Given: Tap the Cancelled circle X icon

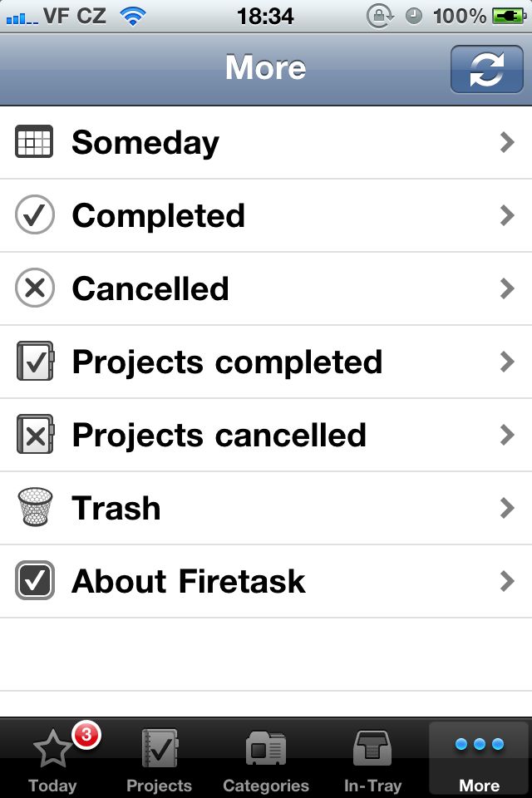Looking at the screenshot, I should click(x=34, y=288).
